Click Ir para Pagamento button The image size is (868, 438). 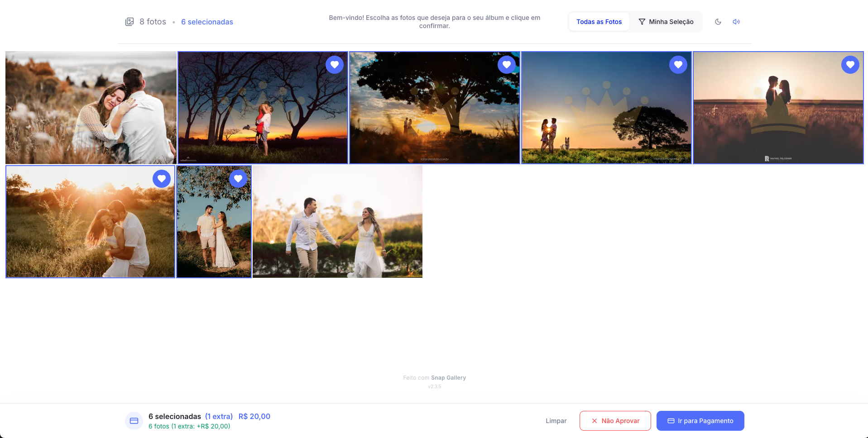[700, 421]
